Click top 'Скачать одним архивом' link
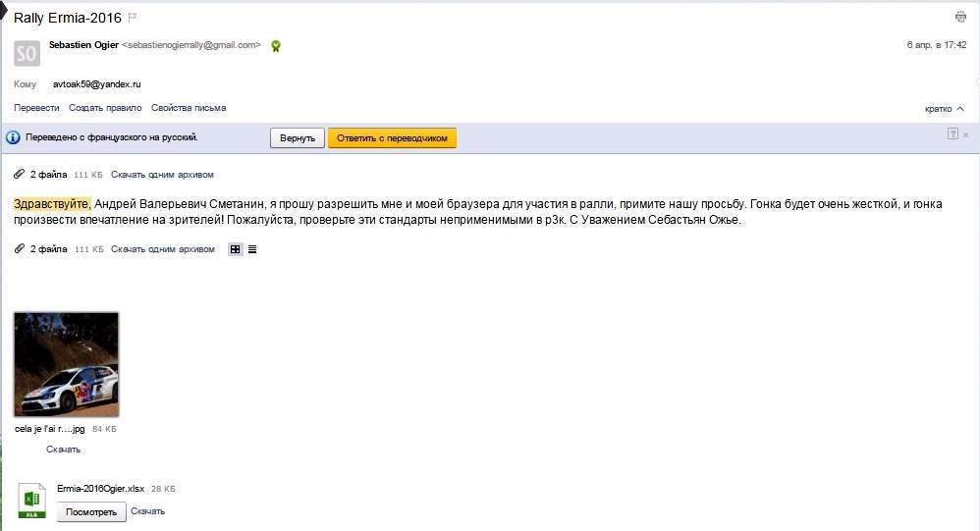 point(162,175)
